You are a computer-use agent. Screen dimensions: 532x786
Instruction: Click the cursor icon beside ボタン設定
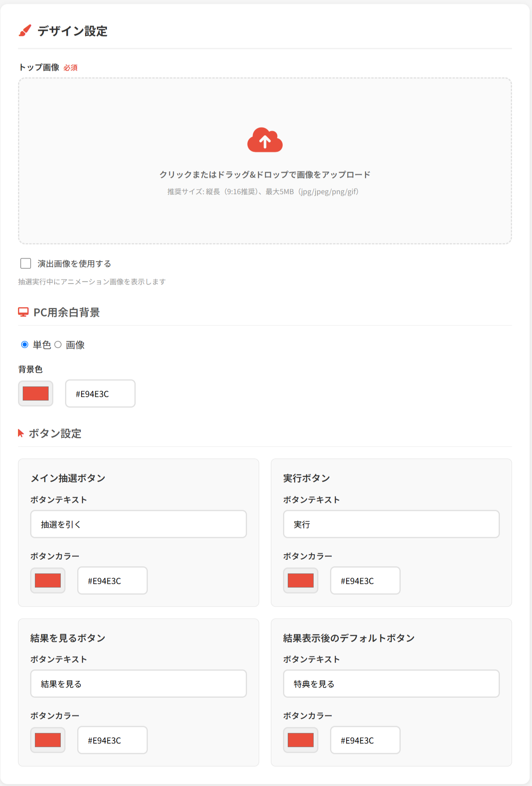21,433
